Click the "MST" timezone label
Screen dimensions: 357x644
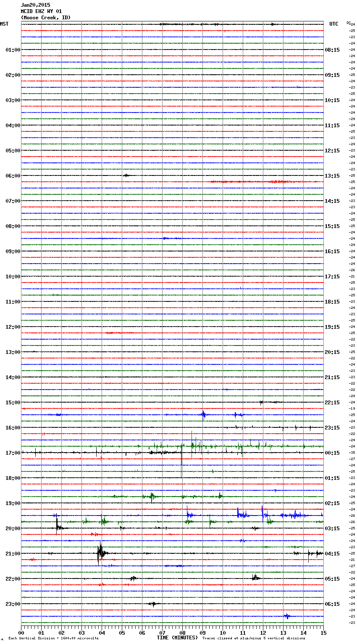point(4,24)
